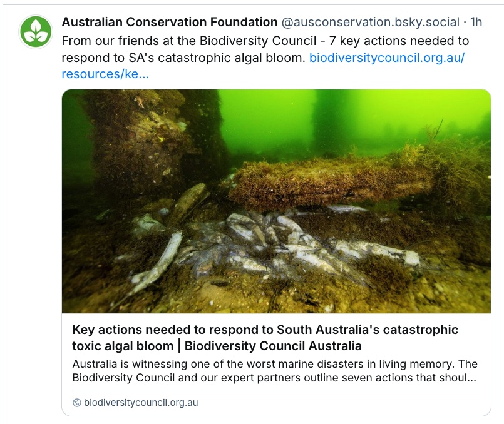Click the globe icon in card footer

point(77,403)
